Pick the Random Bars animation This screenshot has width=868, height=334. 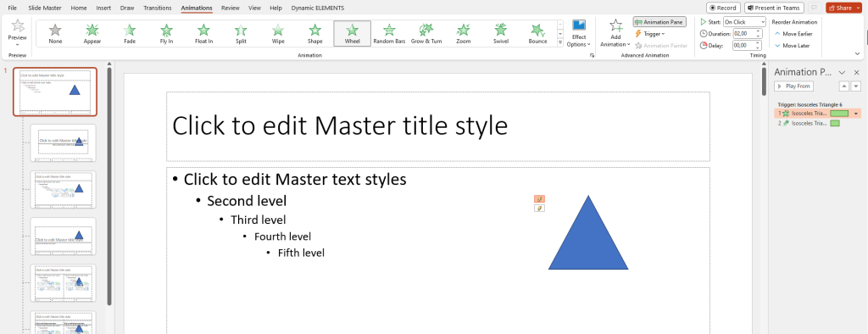pos(389,33)
